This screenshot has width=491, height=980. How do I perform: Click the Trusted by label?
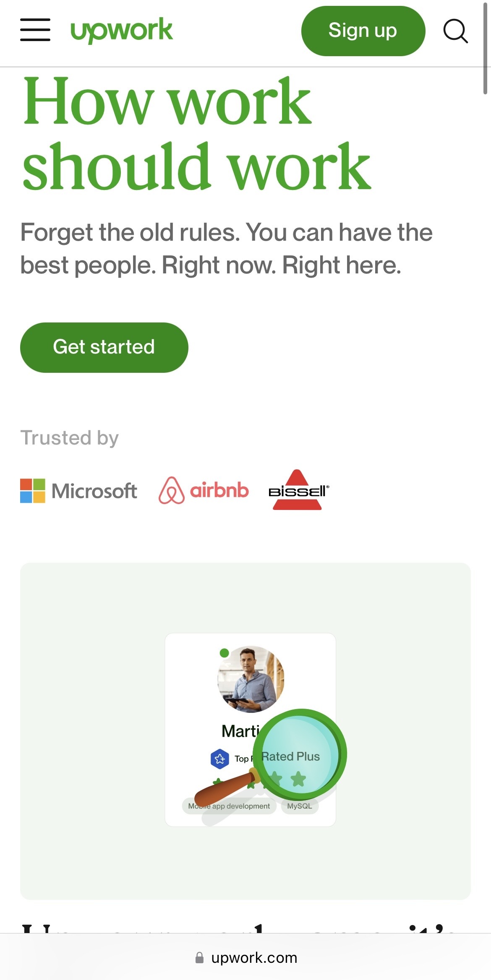70,438
